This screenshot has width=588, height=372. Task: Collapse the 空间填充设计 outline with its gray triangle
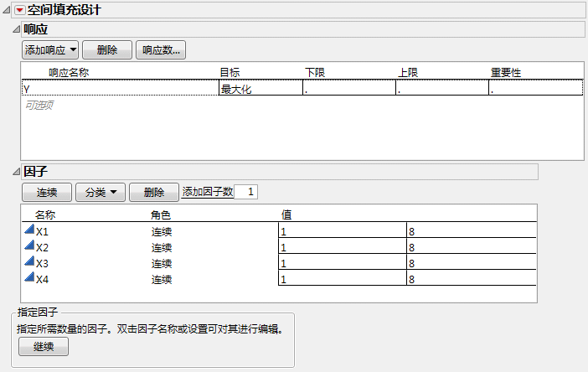click(x=7, y=10)
